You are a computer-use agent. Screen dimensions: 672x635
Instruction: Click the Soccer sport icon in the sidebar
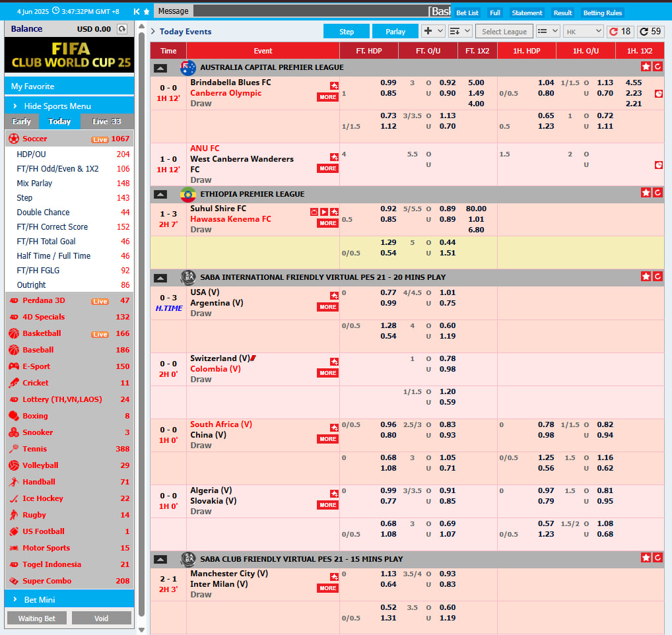click(13, 139)
